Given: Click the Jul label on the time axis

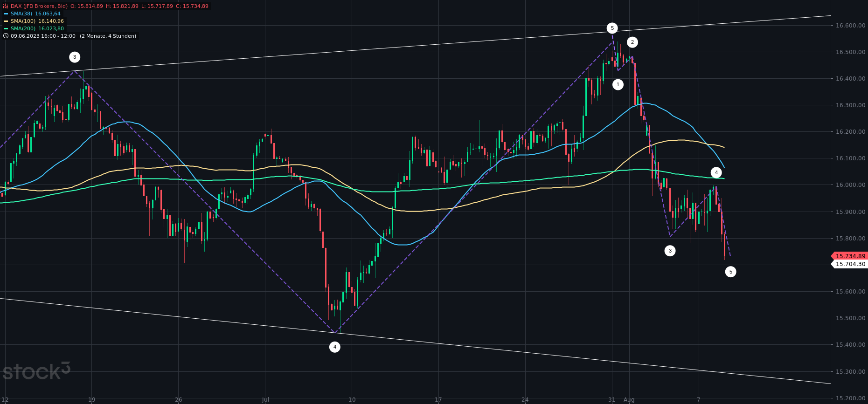Looking at the screenshot, I should [265, 400].
